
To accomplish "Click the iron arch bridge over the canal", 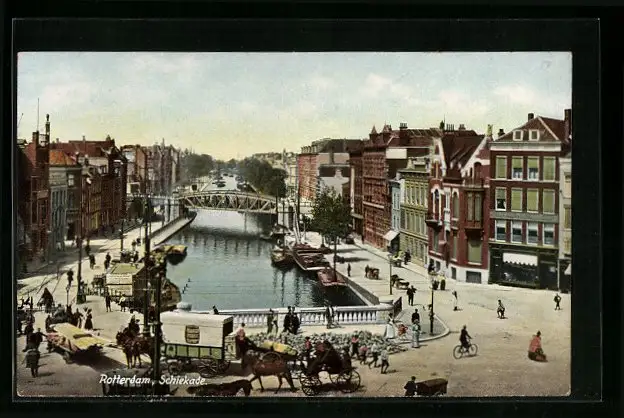I will tap(228, 201).
